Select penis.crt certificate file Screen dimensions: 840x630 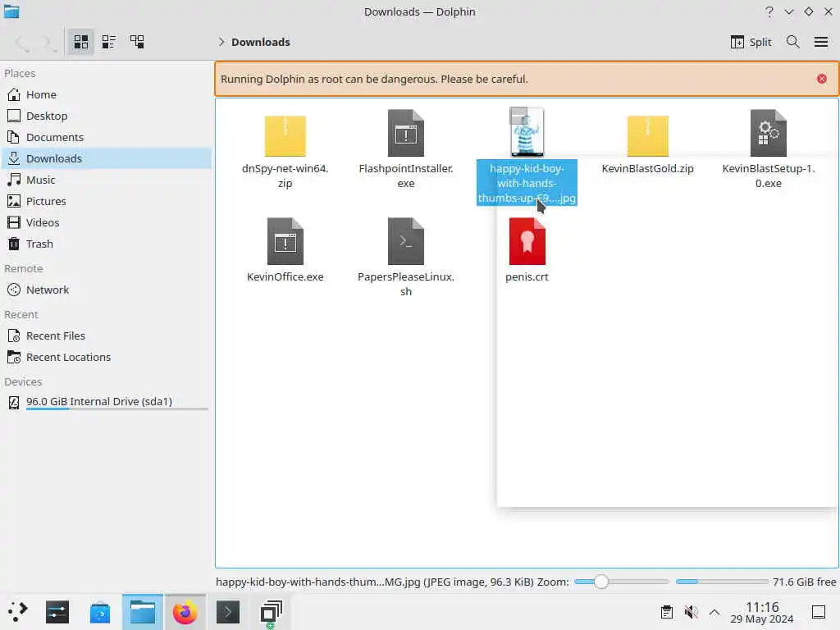pos(527,249)
